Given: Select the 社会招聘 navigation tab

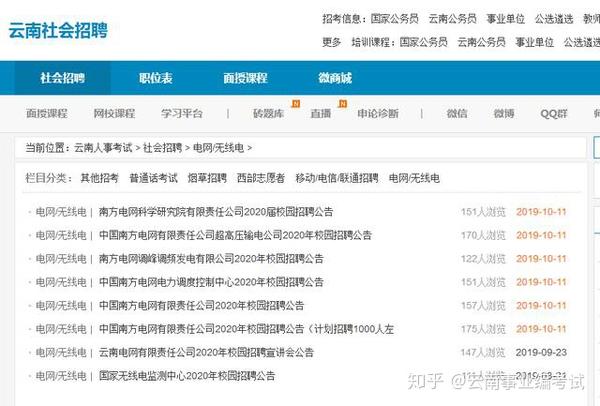Looking at the screenshot, I should (x=63, y=78).
